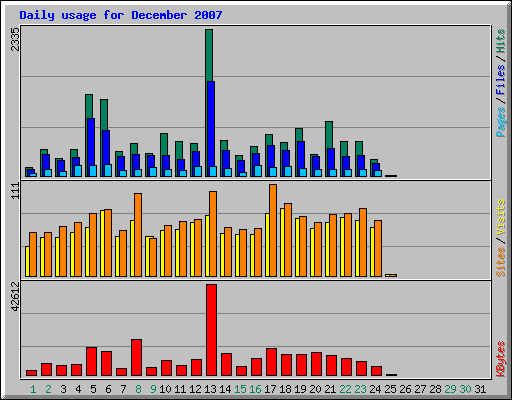The height and width of the screenshot is (400, 512).
Task: Click the 2335 hits axis value
Action: tap(15, 39)
